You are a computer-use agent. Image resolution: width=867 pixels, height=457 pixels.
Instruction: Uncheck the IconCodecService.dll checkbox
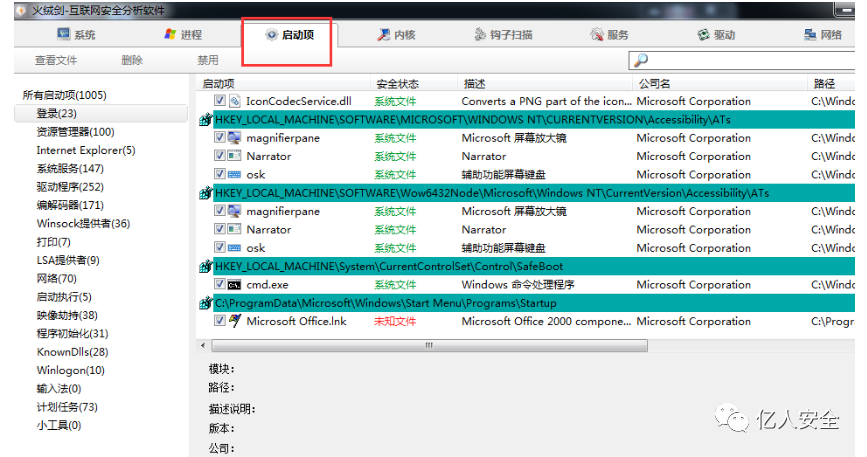[220, 101]
